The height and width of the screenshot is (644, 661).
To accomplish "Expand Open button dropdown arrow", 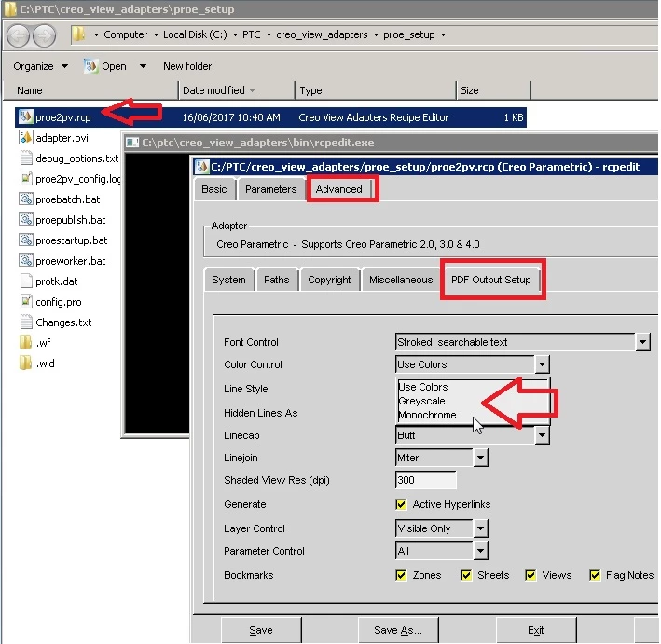I will pos(143,66).
